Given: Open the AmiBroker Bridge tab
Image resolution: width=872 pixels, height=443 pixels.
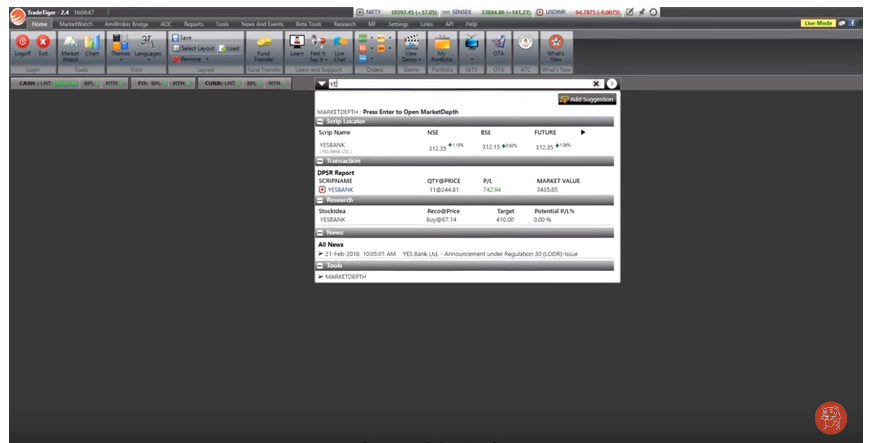Looking at the screenshot, I should (126, 24).
